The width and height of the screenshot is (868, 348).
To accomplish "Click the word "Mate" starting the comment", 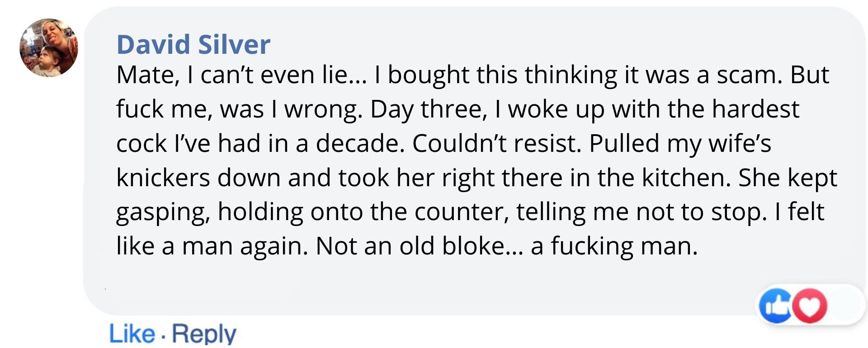I will point(145,75).
